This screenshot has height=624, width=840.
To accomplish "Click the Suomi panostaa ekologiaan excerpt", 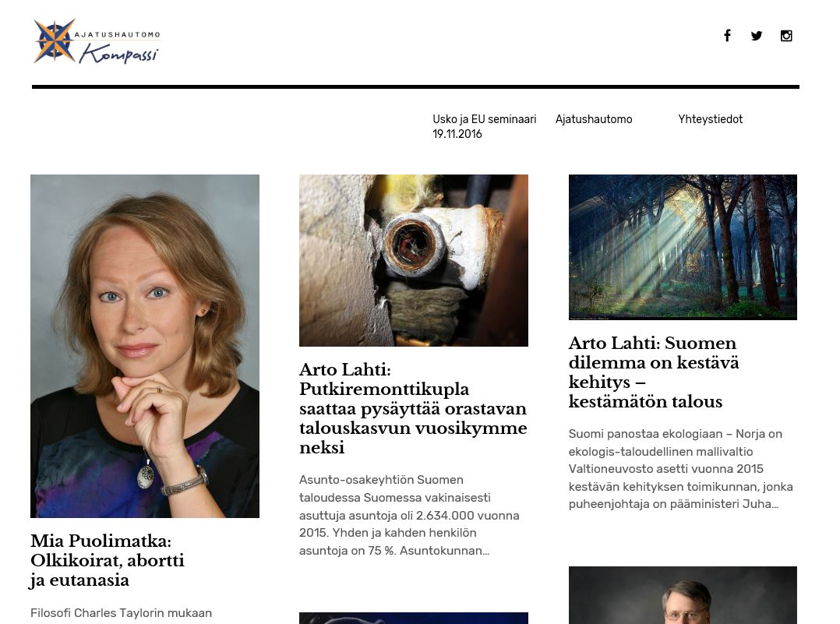I will click(681, 469).
